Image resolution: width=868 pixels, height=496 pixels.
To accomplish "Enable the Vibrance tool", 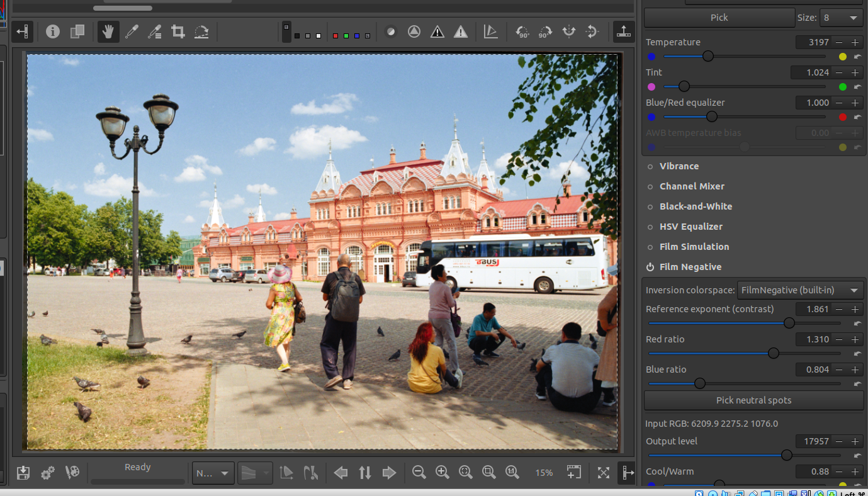I will (x=650, y=166).
